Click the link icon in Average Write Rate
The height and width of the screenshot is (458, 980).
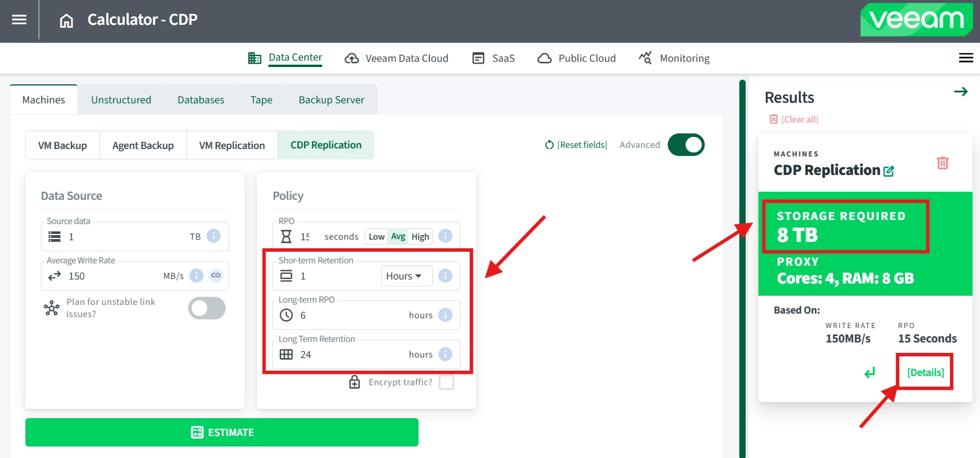(216, 275)
